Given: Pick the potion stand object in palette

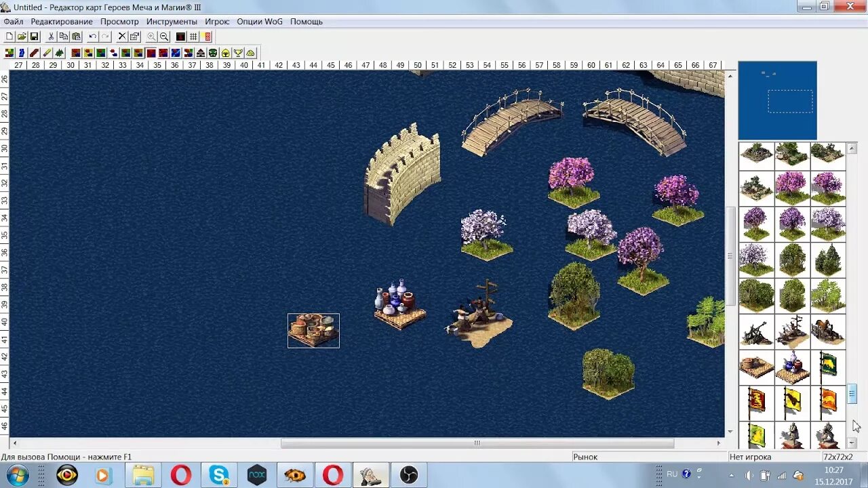Looking at the screenshot, I should [x=792, y=366].
